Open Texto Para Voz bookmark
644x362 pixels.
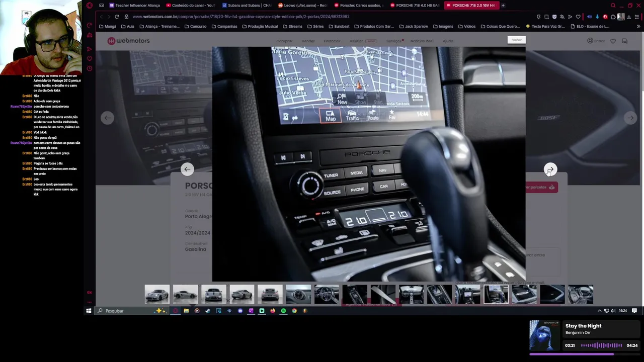pyautogui.click(x=545, y=26)
